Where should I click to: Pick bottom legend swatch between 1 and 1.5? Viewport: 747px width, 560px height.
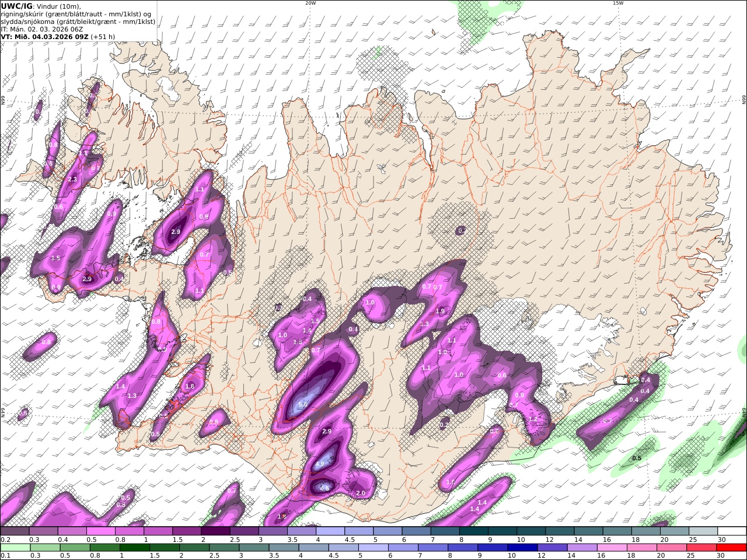[x=135, y=548]
